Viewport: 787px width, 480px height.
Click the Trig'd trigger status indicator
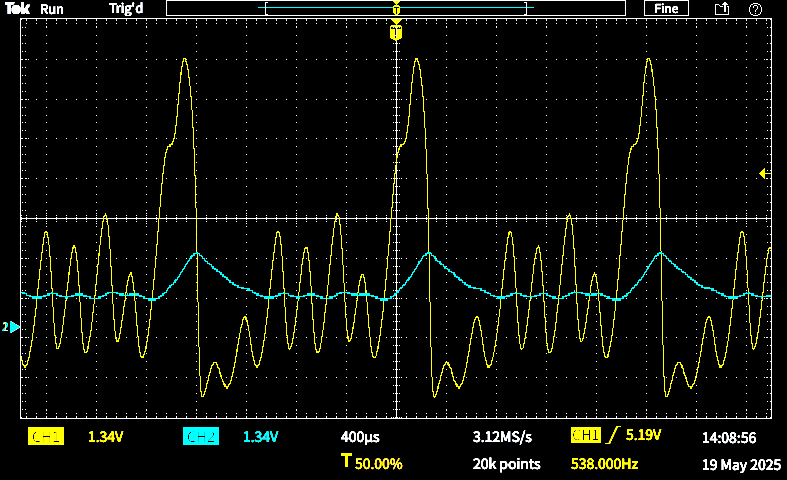click(x=125, y=9)
